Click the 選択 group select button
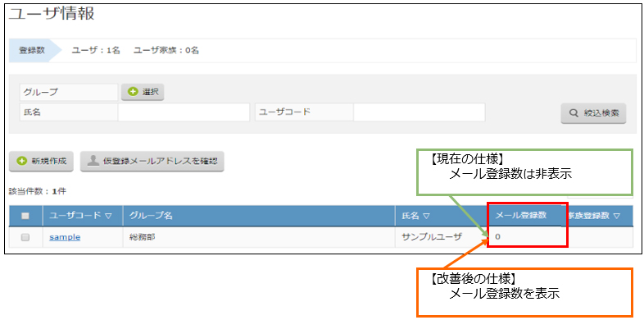644x320 pixels. click(x=143, y=92)
